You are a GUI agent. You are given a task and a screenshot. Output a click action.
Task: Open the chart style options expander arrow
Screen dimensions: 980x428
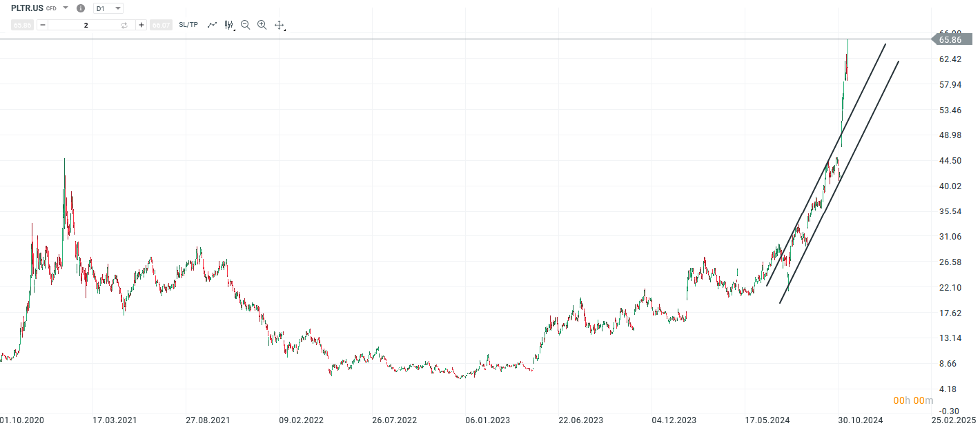[x=234, y=30]
